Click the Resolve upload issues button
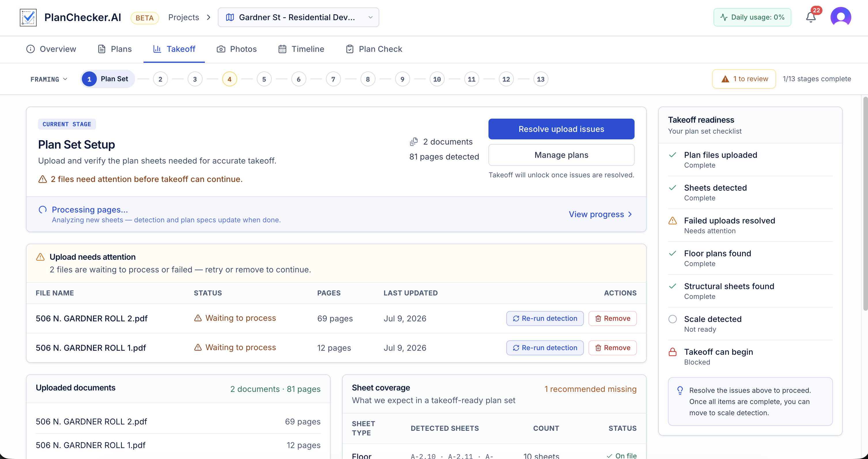Screen dimensions: 868x459 561,129
